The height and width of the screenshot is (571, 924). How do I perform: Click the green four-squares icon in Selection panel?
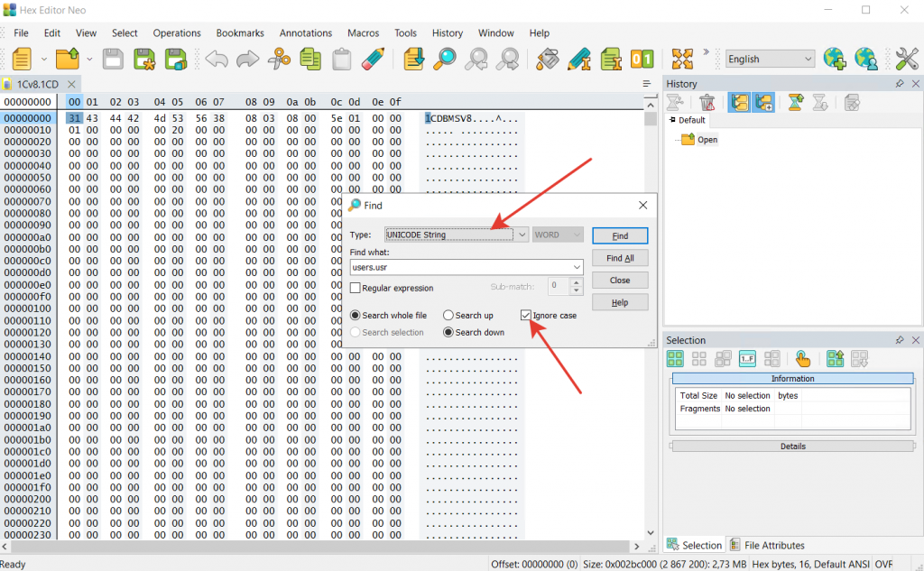pos(675,358)
